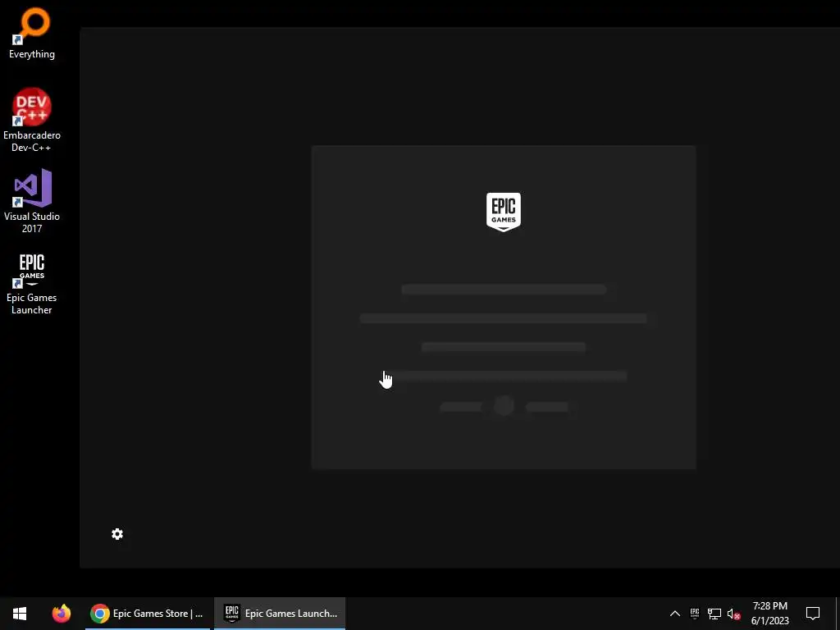Switch to Chrome Epic Games Store window
The width and height of the screenshot is (840, 630).
pos(148,614)
